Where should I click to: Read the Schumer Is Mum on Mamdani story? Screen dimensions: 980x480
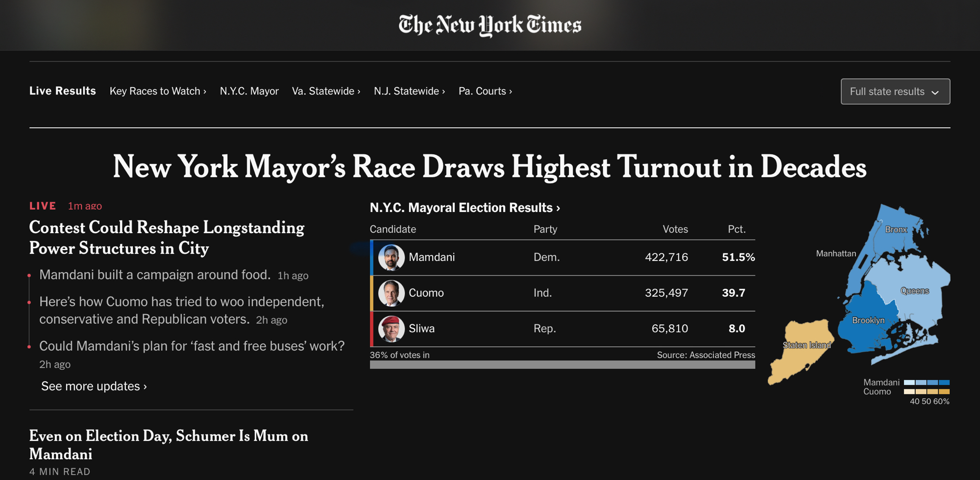pyautogui.click(x=169, y=445)
